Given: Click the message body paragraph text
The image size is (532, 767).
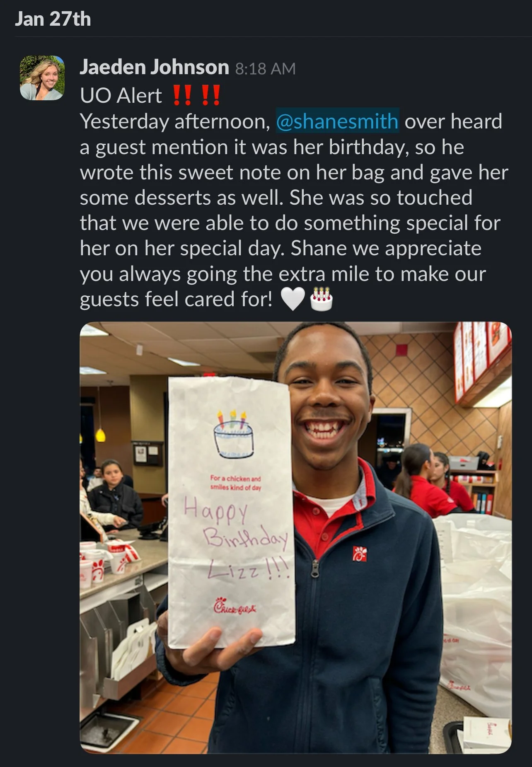Looking at the screenshot, I should point(294,210).
